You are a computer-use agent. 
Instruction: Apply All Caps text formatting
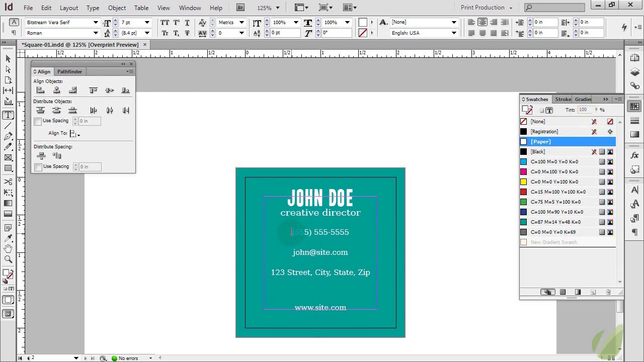[x=165, y=23]
